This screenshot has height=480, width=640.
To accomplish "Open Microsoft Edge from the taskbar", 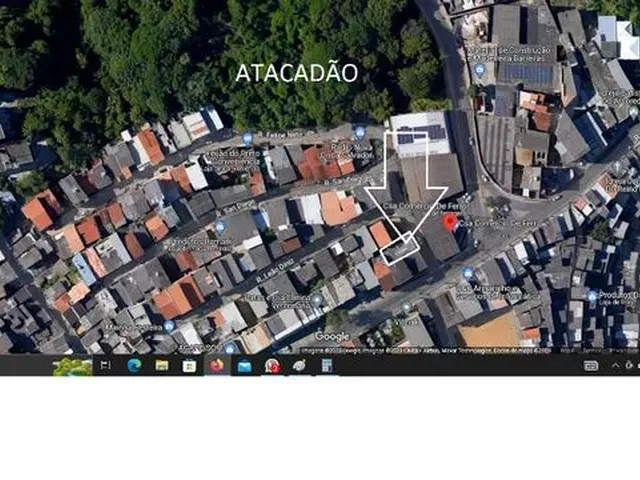I will click(x=134, y=366).
